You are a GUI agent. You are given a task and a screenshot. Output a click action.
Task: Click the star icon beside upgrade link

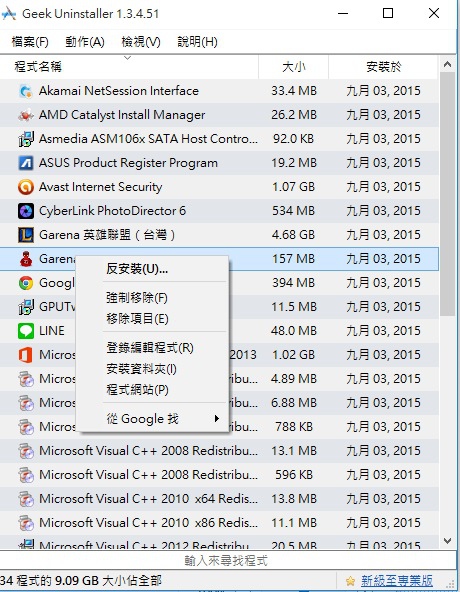pyautogui.click(x=350, y=581)
